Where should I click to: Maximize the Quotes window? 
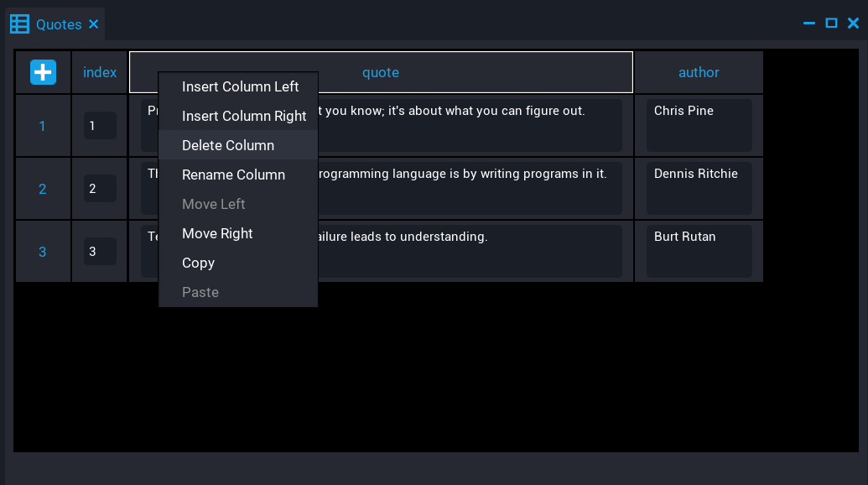click(x=831, y=23)
